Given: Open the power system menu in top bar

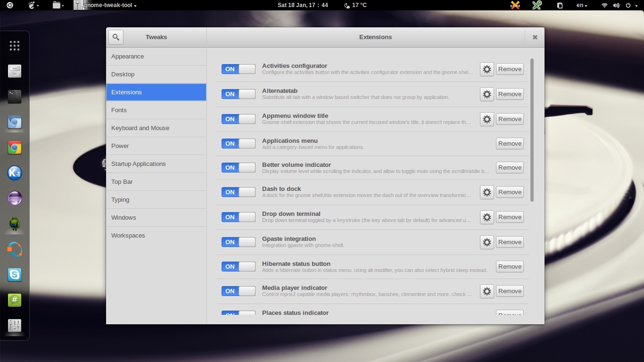Looking at the screenshot, I should coord(631,5).
